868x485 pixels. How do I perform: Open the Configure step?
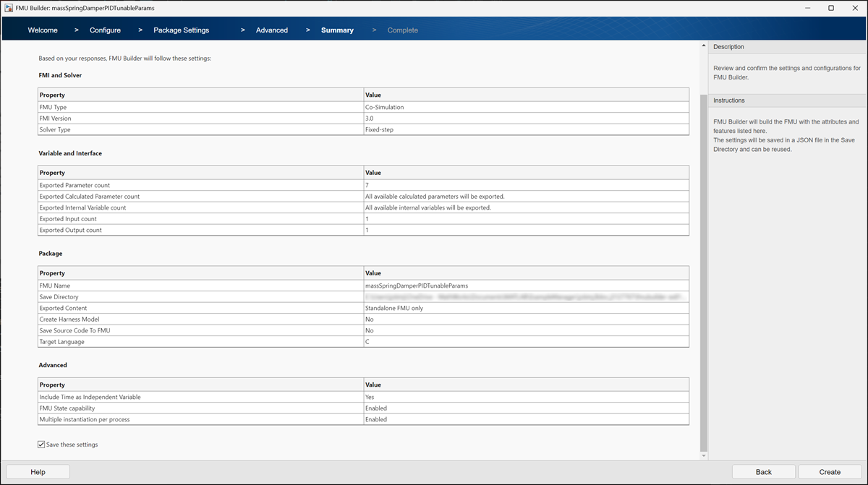(x=105, y=30)
